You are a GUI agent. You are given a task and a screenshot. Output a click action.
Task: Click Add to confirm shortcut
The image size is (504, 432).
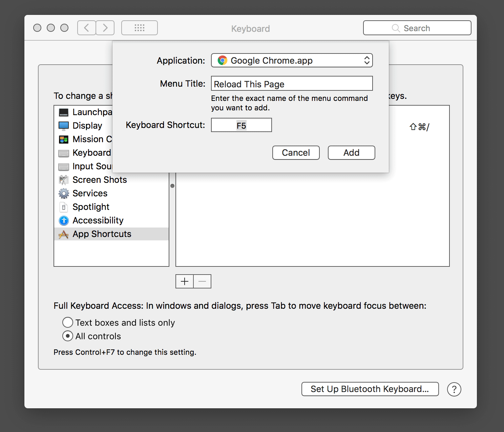[352, 153]
